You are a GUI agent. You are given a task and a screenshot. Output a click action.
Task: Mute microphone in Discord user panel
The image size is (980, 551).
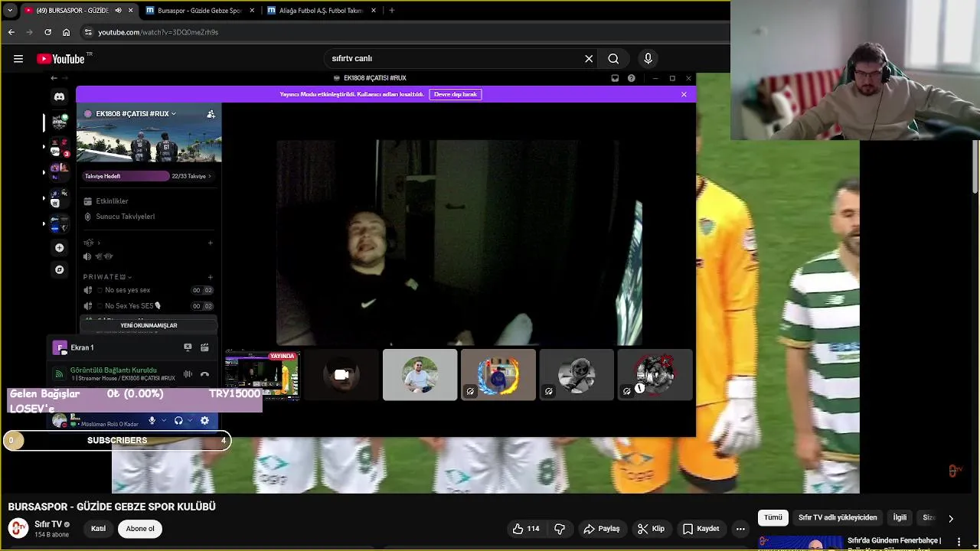pos(152,421)
